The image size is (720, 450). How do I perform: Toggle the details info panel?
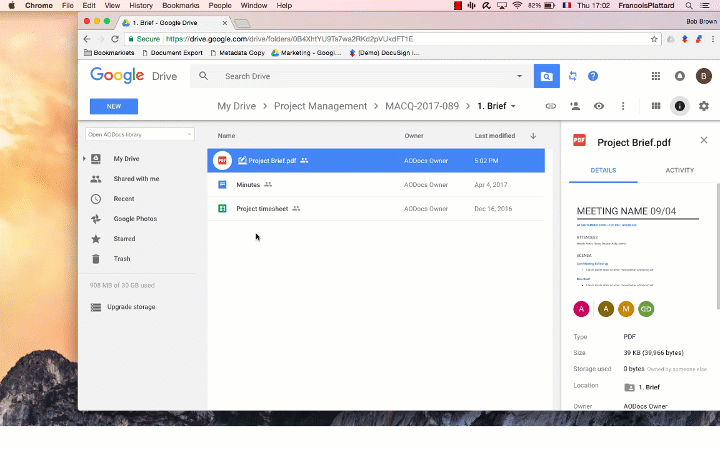tap(680, 106)
